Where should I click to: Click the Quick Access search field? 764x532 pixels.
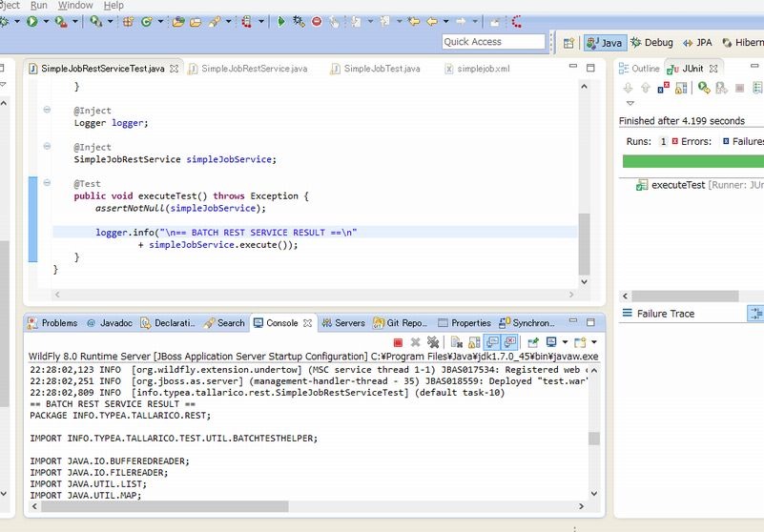[x=493, y=42]
